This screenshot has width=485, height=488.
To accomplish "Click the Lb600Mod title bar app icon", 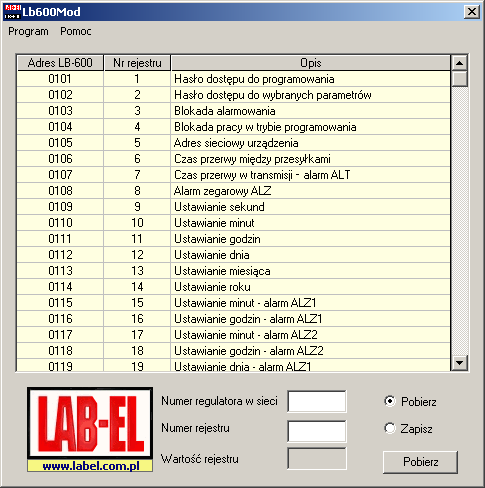I will [x=12, y=12].
